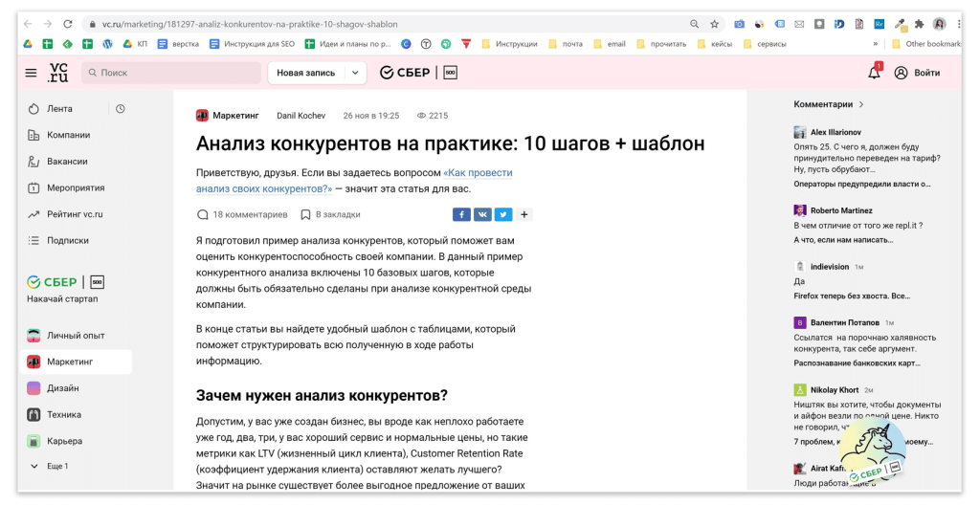Viewport: 980px width, 505px height.
Task: Click the Chrome profile avatar
Action: point(939,24)
